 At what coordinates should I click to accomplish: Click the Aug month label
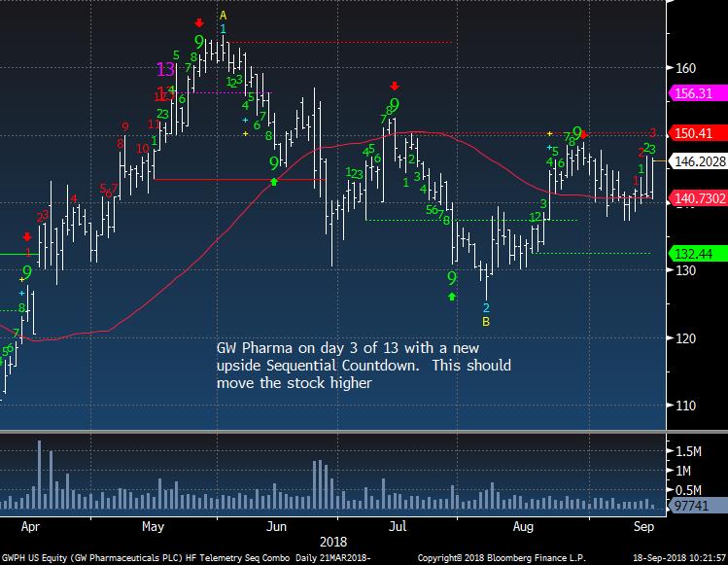point(523,527)
